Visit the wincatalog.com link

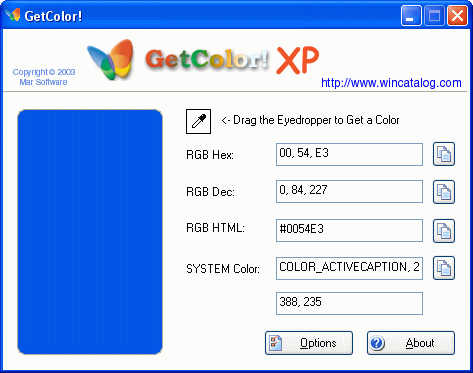tap(391, 83)
